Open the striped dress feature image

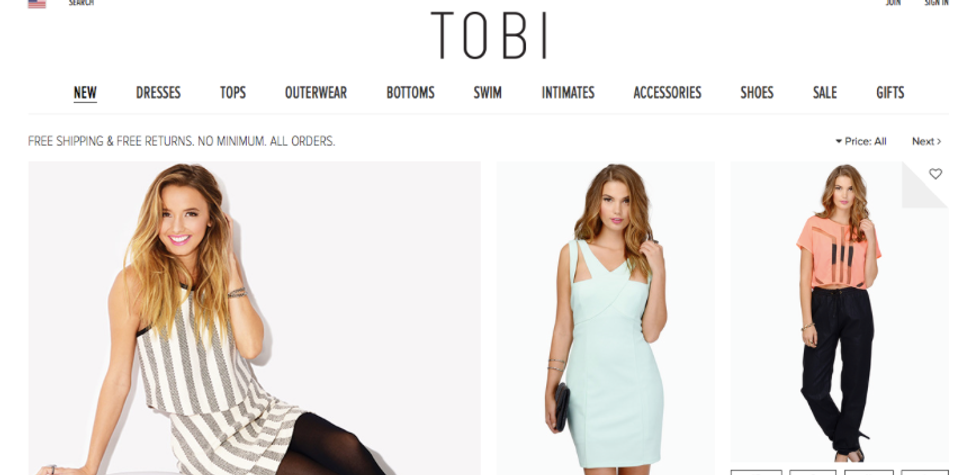(254, 318)
